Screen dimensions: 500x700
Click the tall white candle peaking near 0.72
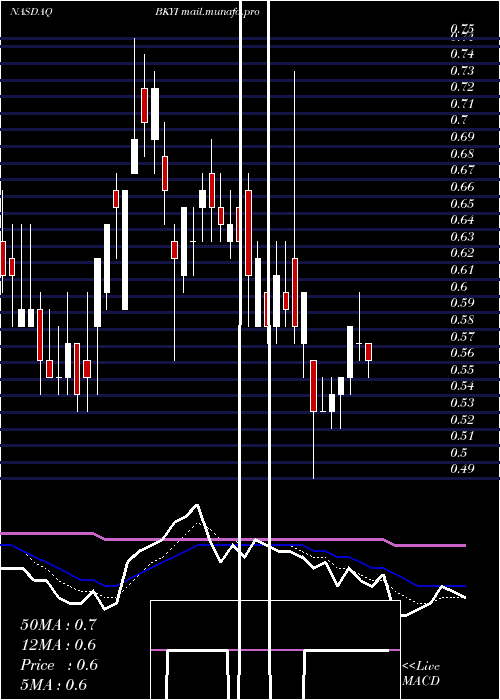coord(154,114)
